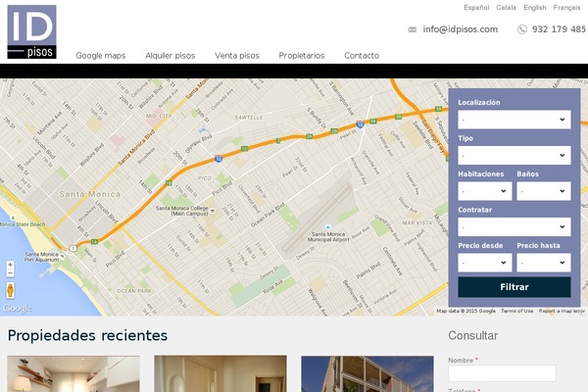Viewport: 588px width, 392px height.
Task: Click Santa Monica Pier Aquarium marker
Action: 63,257
